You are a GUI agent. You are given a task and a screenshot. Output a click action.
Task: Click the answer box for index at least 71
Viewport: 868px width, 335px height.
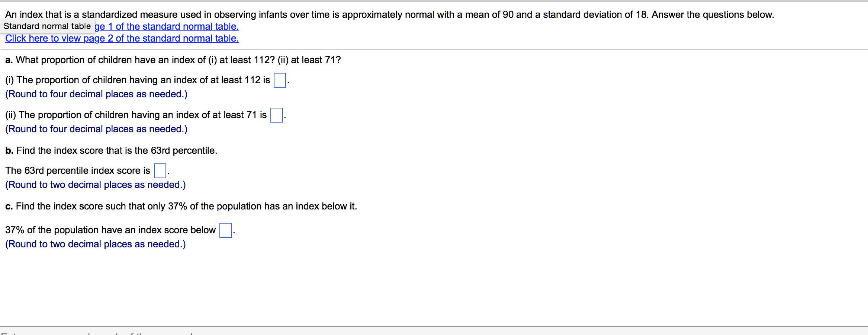(276, 115)
